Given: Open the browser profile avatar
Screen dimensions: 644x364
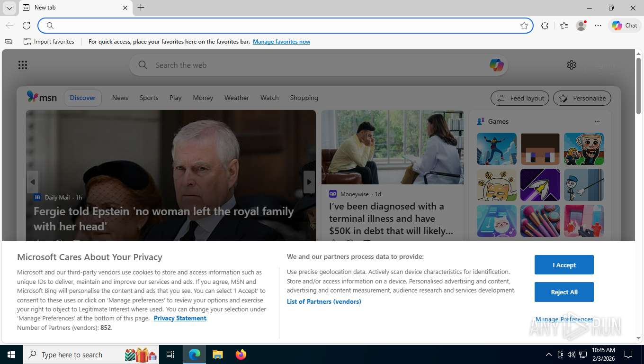Looking at the screenshot, I should coord(581,26).
